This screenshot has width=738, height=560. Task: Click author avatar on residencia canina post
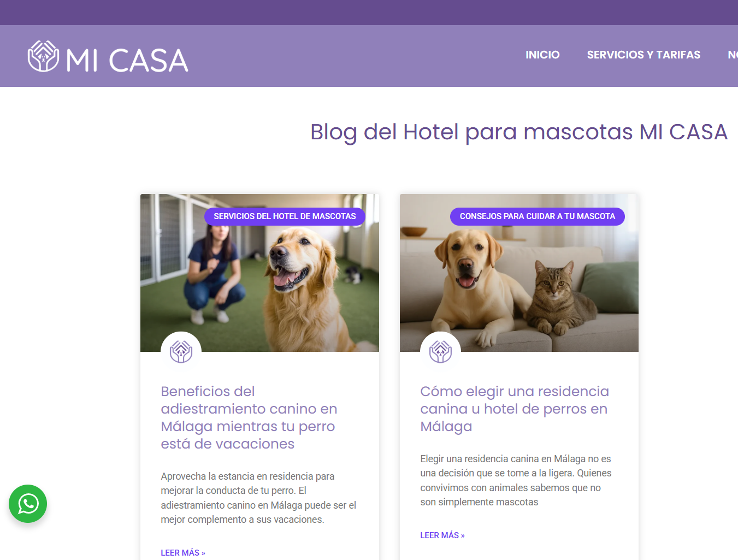point(440,351)
